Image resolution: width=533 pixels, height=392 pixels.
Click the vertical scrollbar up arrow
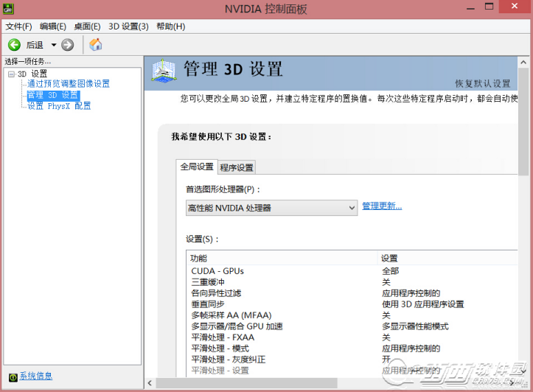point(523,62)
